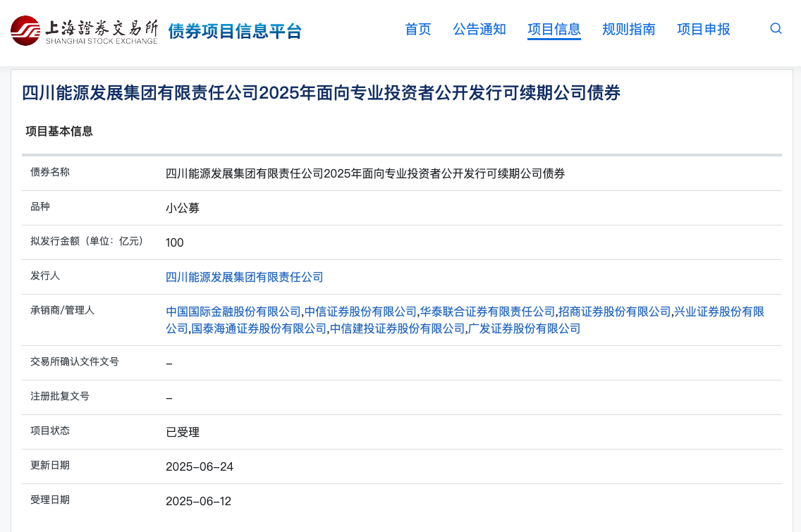
Task: Open underwriter 中信证券股份有限公司 link
Action: point(360,311)
